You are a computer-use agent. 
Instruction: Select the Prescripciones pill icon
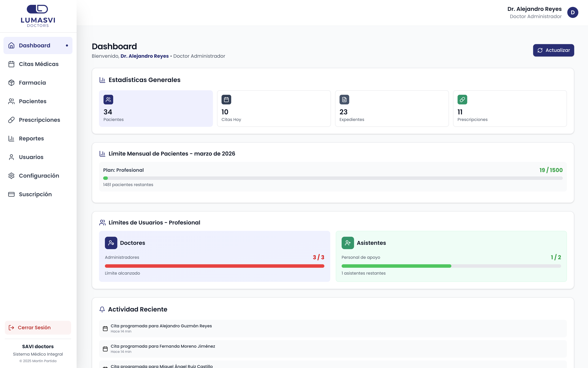[11, 120]
